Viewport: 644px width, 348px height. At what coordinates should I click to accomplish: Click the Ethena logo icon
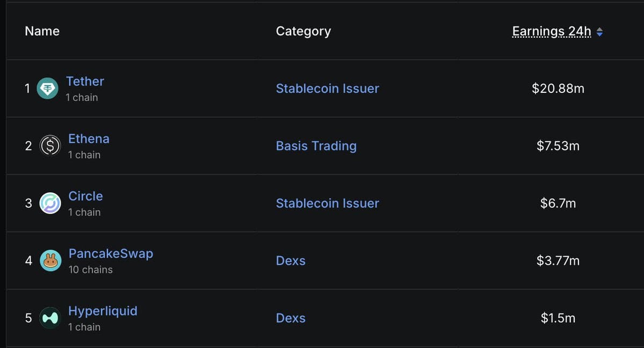click(50, 146)
